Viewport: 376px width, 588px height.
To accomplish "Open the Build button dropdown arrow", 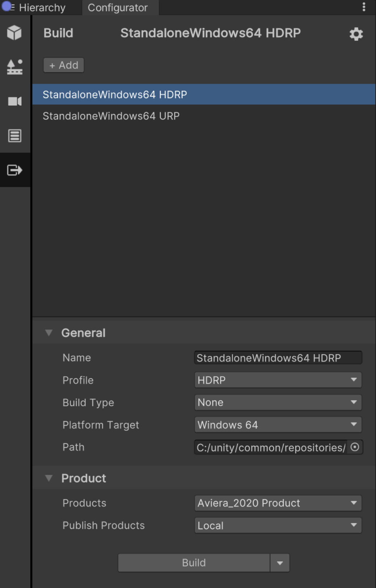I will [279, 562].
